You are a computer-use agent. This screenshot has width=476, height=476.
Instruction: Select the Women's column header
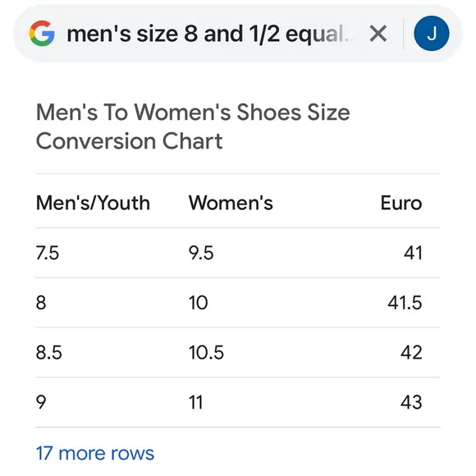coord(231,203)
